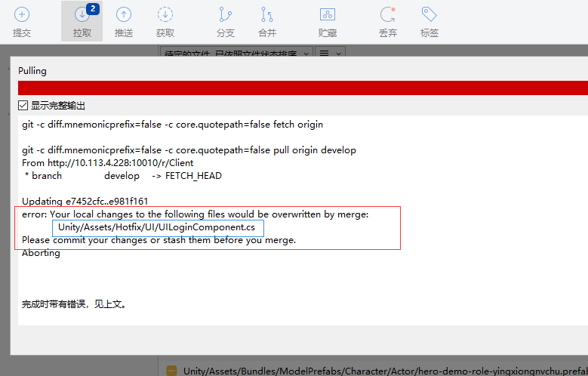
Task: Click the Pulling dialog title
Action: 32,71
